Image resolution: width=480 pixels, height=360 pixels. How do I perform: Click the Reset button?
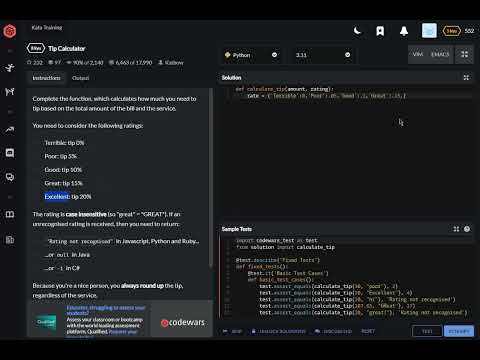[x=368, y=331]
